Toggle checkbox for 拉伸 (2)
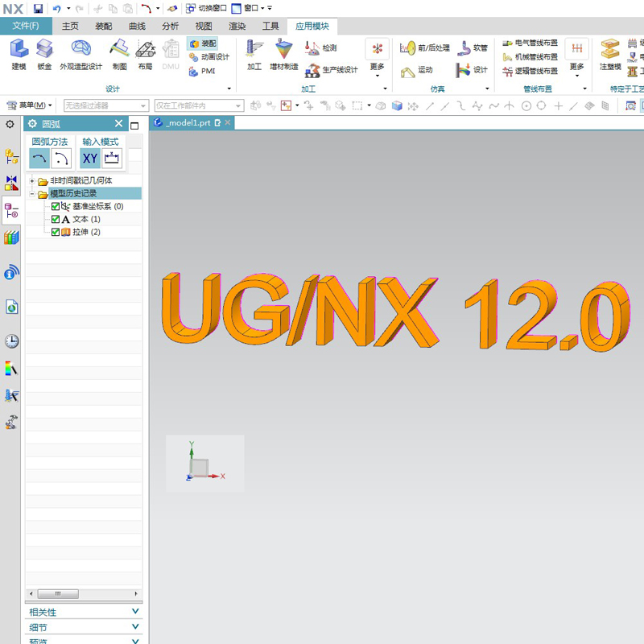The width and height of the screenshot is (644, 644). pos(56,232)
